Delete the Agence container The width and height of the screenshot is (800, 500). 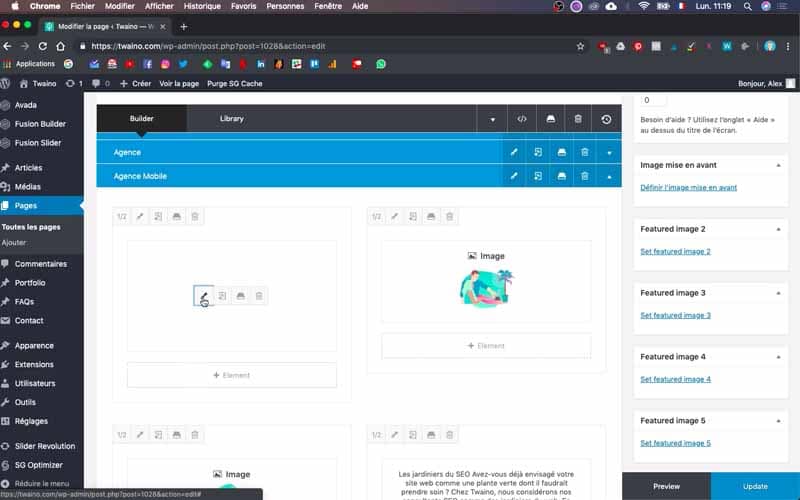(585, 152)
